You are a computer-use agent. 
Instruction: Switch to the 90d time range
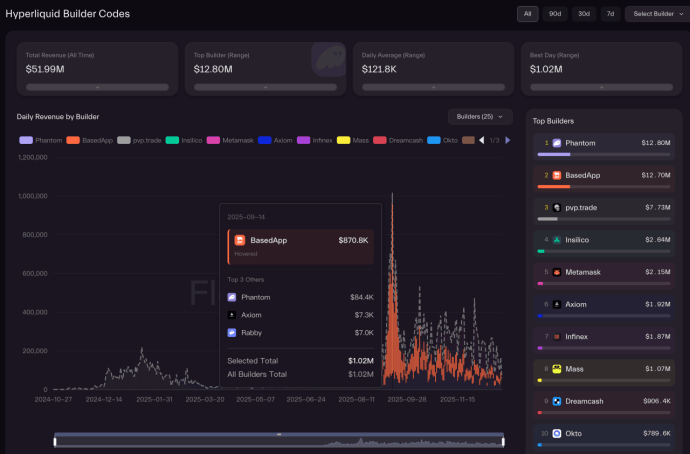[555, 14]
